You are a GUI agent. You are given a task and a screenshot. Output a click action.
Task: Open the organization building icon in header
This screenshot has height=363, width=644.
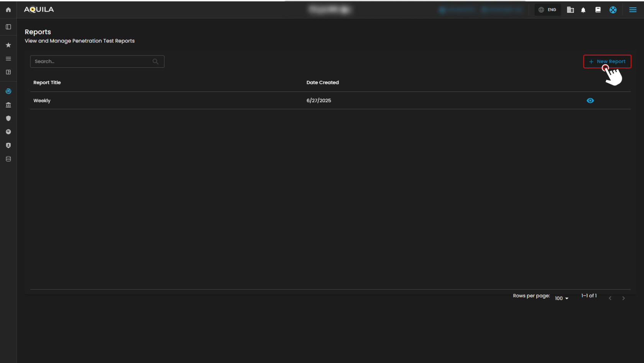coord(570,10)
